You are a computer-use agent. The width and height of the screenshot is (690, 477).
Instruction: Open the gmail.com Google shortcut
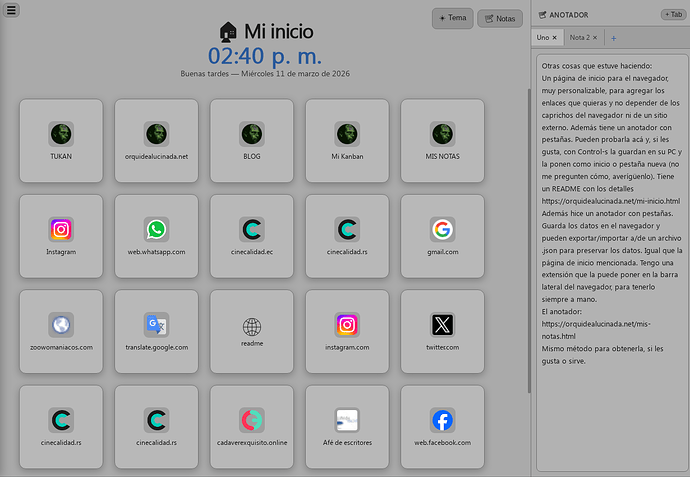click(442, 235)
